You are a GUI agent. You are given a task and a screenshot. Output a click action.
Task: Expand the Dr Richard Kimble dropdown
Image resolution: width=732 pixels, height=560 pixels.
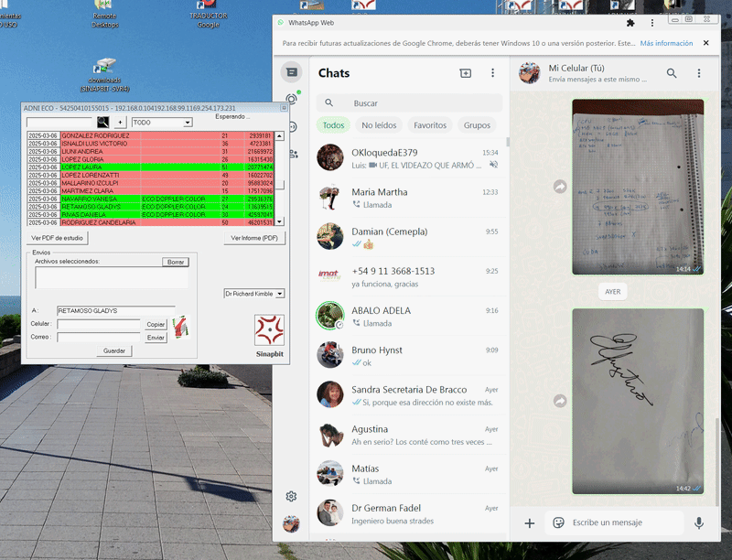(x=279, y=294)
